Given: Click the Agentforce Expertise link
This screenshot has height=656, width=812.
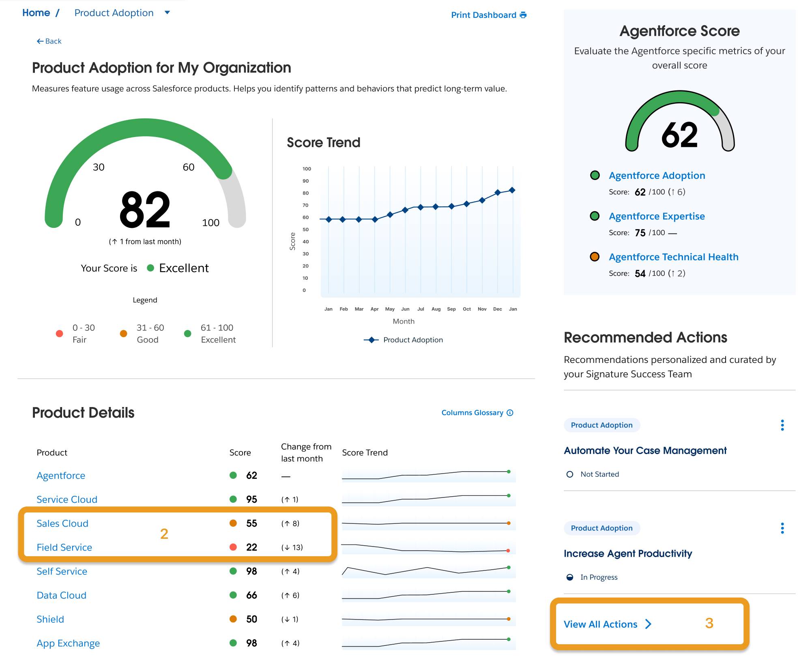Looking at the screenshot, I should coord(657,216).
